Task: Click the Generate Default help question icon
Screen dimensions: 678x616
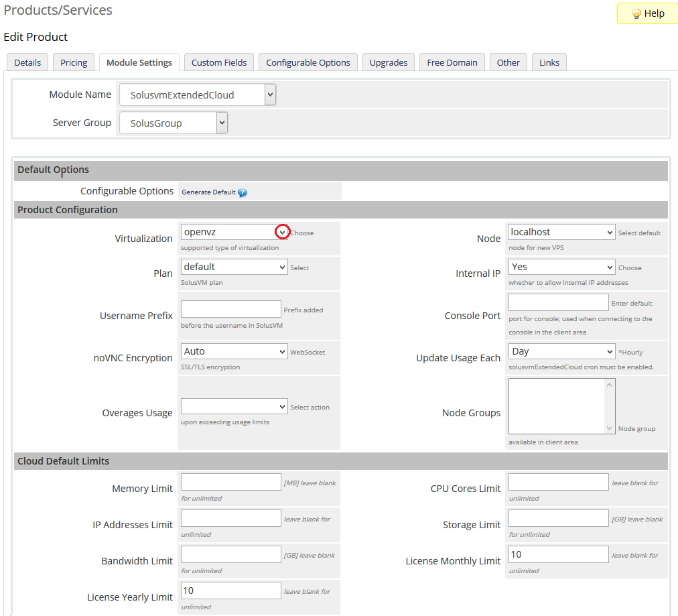Action: click(x=242, y=192)
